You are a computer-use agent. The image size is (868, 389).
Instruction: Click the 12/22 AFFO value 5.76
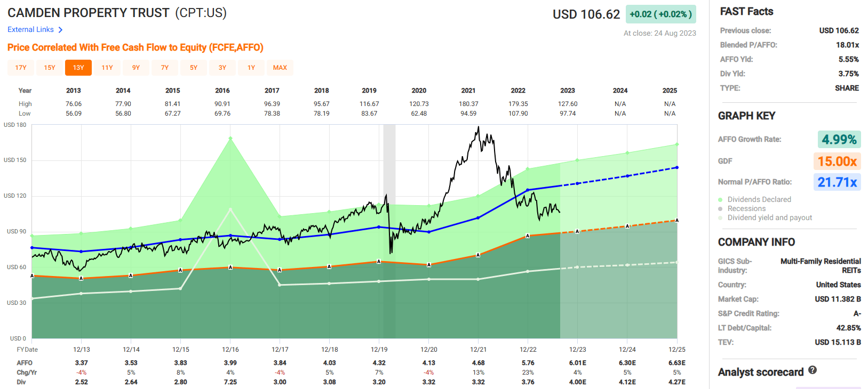[528, 363]
